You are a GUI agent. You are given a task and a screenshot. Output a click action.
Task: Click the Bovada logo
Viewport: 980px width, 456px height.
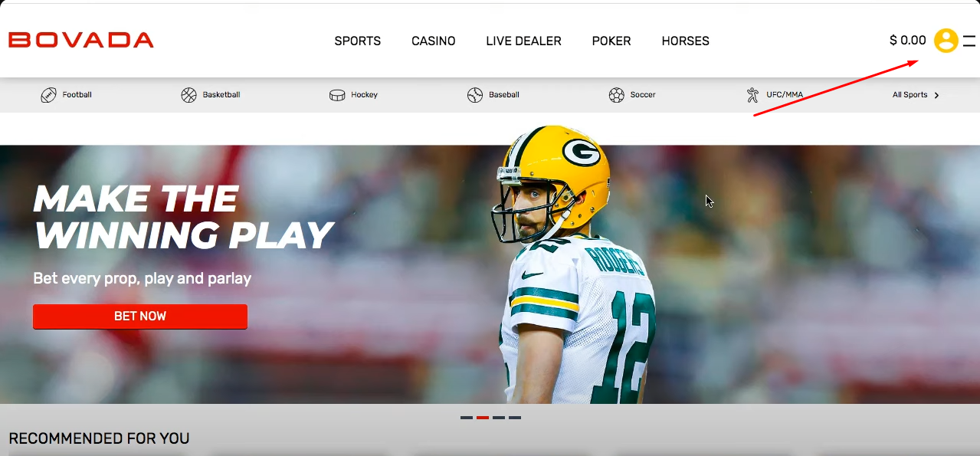pos(81,41)
